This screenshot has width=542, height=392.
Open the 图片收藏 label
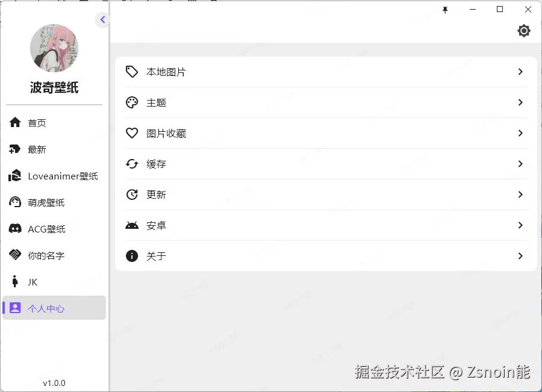coord(166,134)
